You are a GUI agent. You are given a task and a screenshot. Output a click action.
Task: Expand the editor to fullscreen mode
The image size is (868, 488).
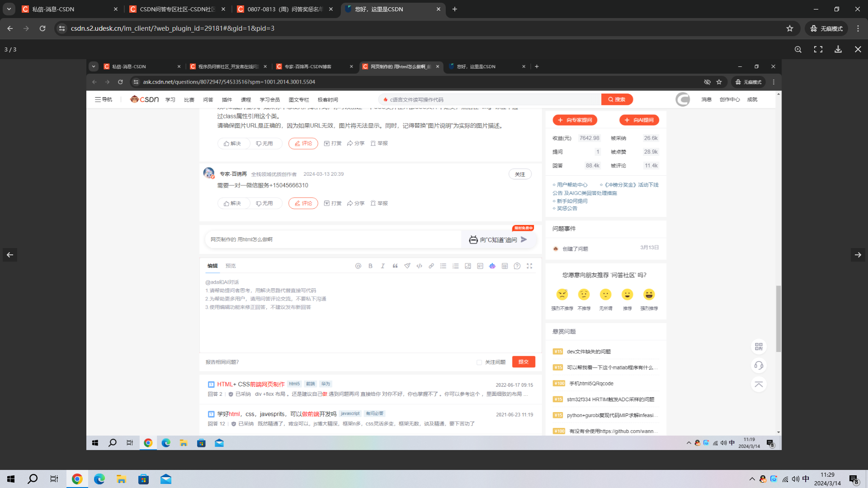(529, 266)
